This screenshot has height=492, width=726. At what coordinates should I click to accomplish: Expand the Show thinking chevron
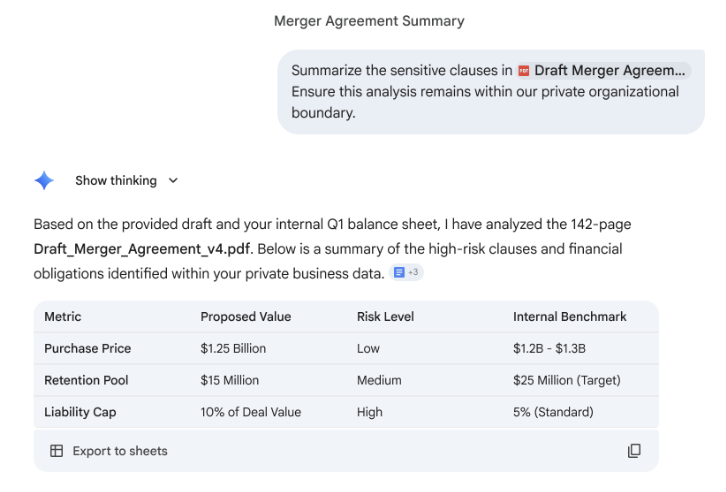pyautogui.click(x=173, y=181)
